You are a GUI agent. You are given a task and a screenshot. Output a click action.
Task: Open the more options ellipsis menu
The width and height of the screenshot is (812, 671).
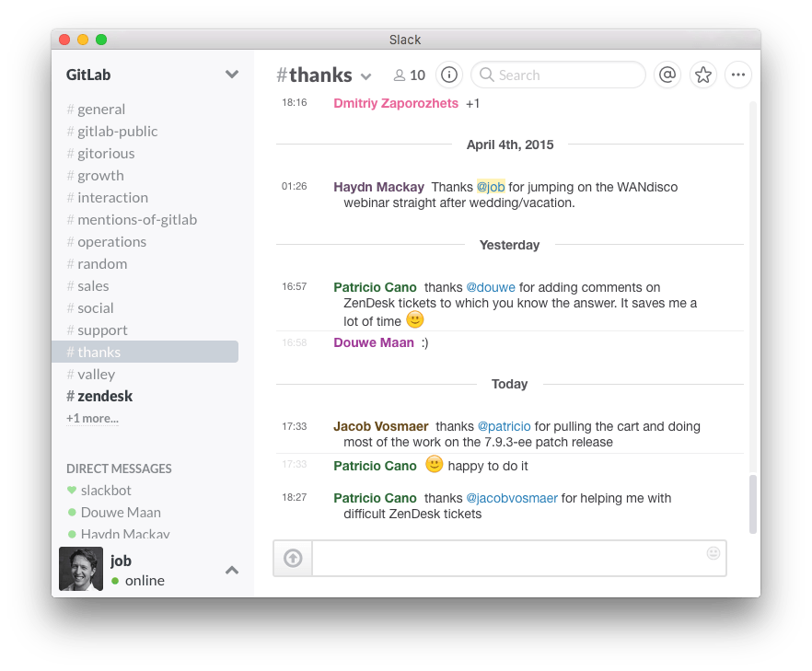[737, 75]
